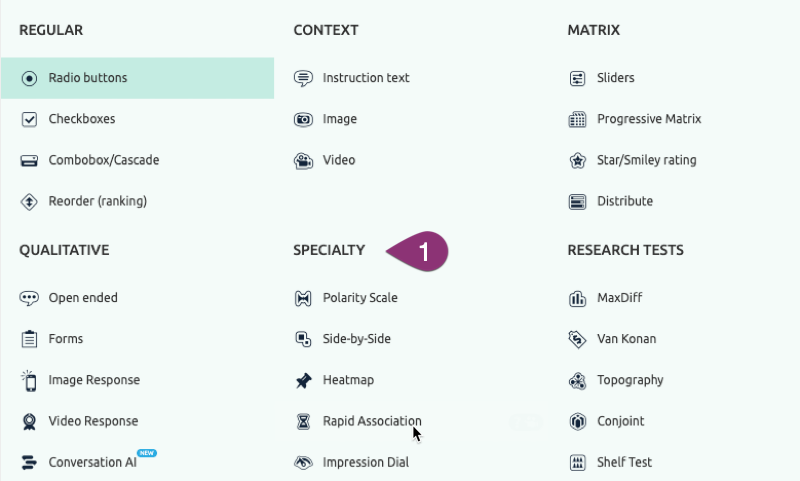
Task: Select the Checkboxes question icon
Action: coord(29,119)
